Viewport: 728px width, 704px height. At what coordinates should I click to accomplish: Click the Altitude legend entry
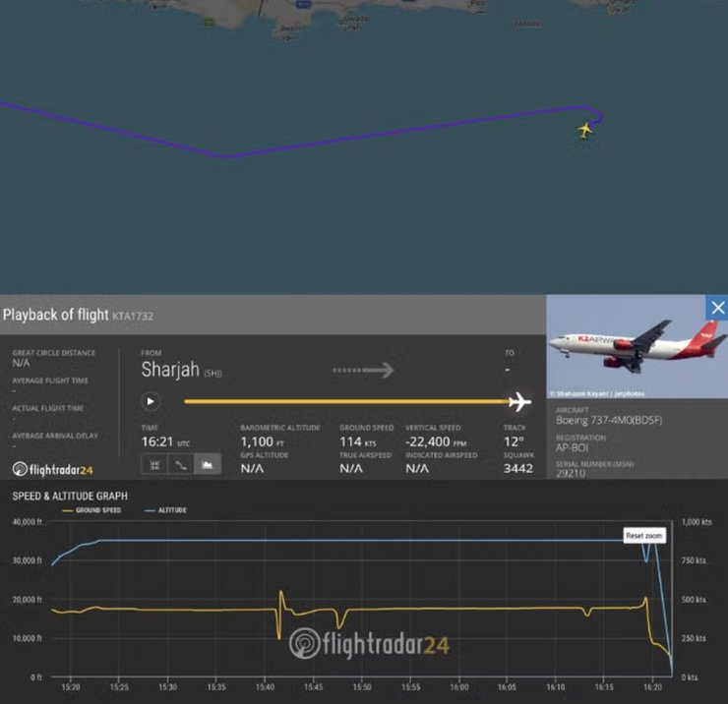click(165, 510)
